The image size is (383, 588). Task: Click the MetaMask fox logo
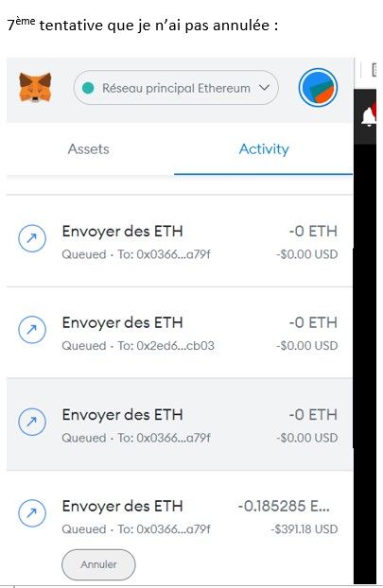35,87
